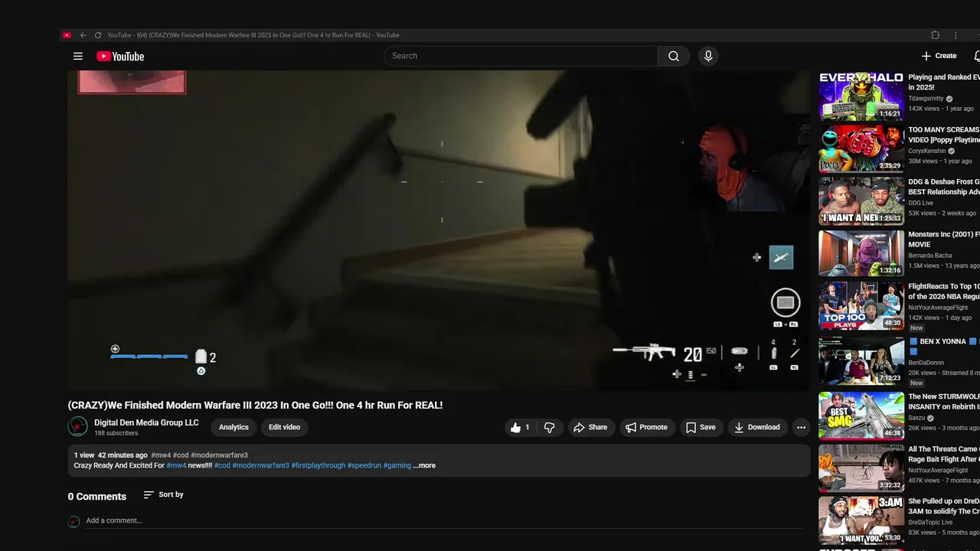980x551 pixels.
Task: Open BEST SMG Rebirth thumbnail
Action: pos(861,416)
